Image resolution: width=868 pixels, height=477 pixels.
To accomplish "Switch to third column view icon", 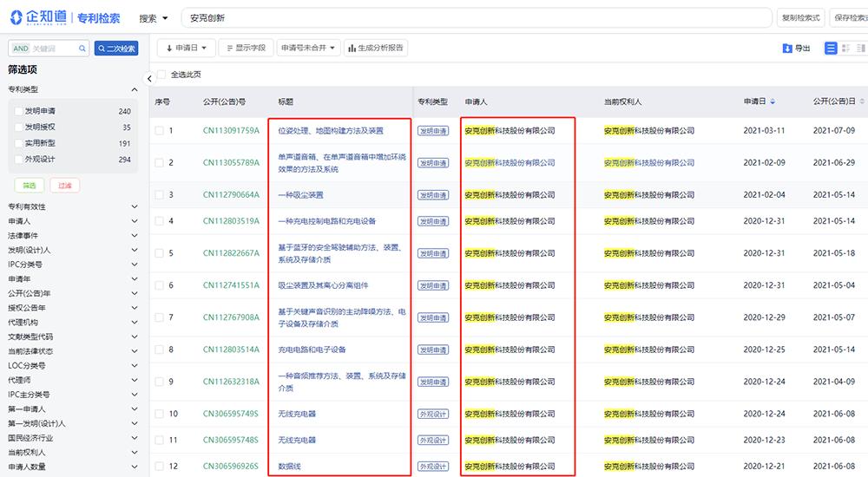I will click(x=861, y=49).
